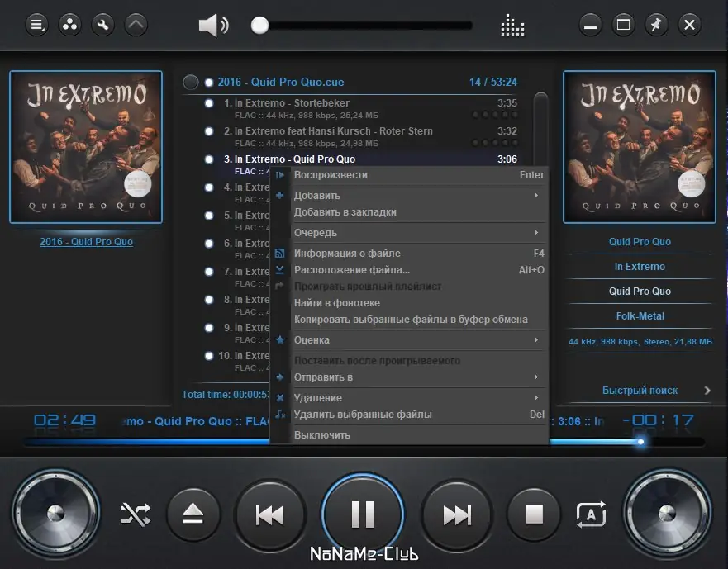Click the X icon beside Удаление
Screen dimensions: 728x569
(280, 398)
